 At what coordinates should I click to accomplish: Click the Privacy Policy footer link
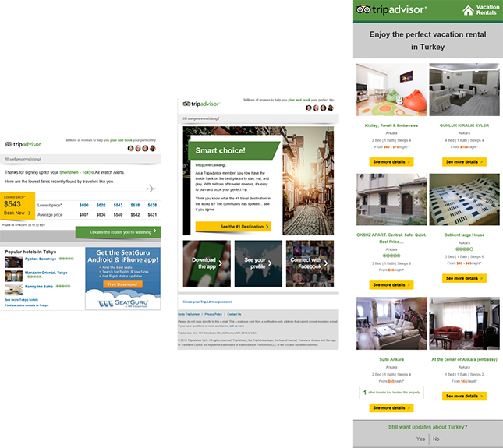pos(214,314)
